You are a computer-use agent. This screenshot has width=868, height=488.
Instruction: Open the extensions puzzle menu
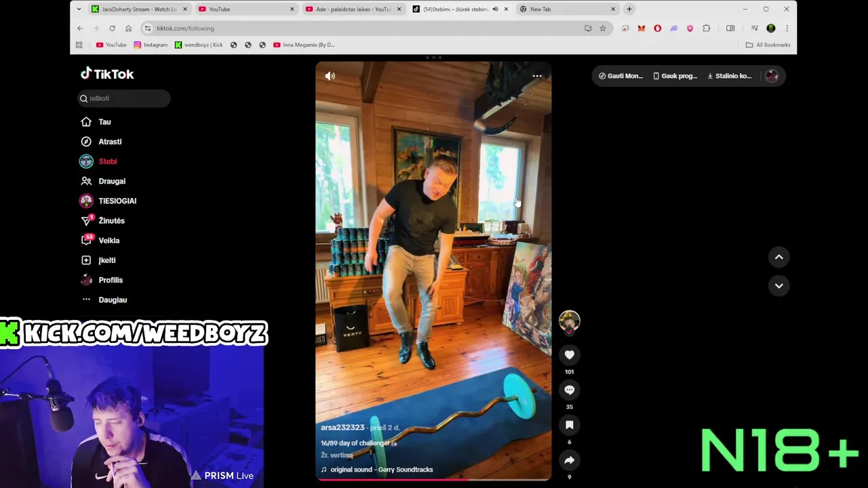pos(706,28)
